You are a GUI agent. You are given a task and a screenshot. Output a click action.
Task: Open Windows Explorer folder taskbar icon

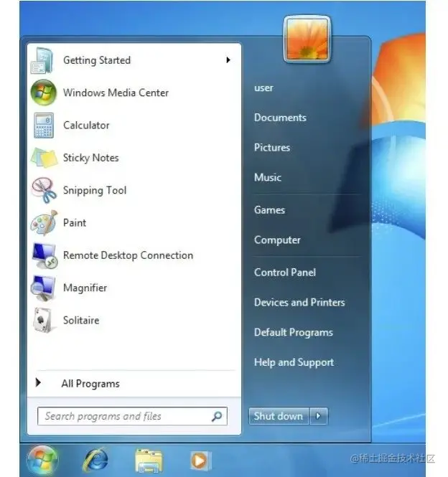coord(149,461)
